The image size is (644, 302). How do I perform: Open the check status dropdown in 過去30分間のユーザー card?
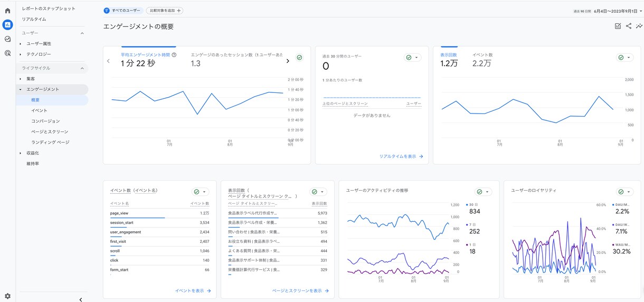click(412, 58)
